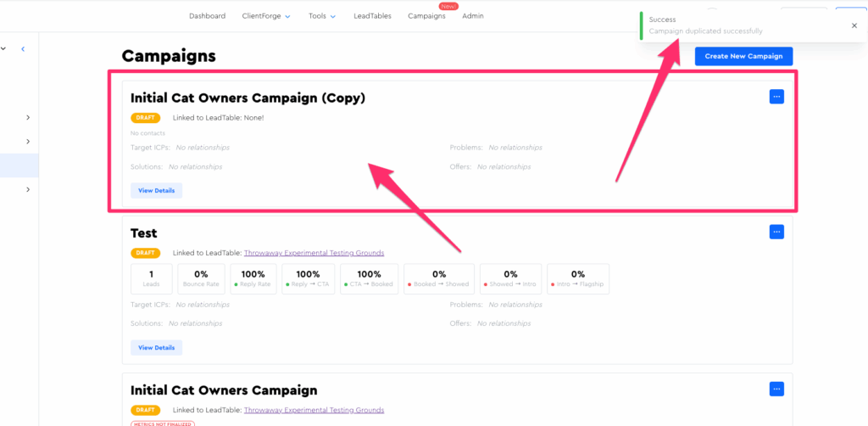Open the three-dot menu on Test campaign

pyautogui.click(x=776, y=232)
